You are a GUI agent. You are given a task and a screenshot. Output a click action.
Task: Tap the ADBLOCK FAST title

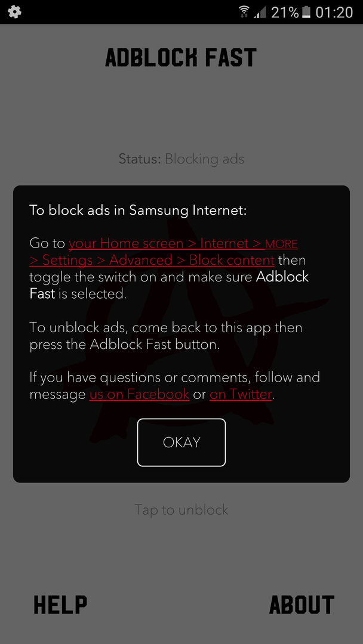(x=181, y=57)
